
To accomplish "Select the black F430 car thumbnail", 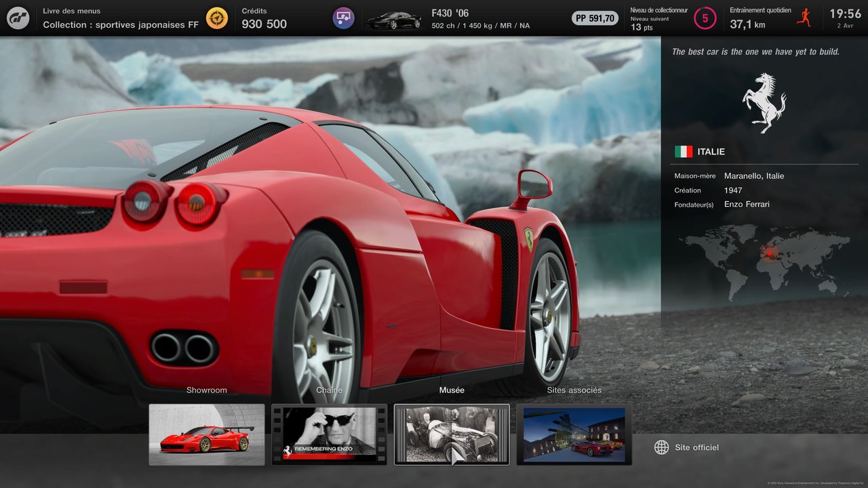I will pos(393,20).
